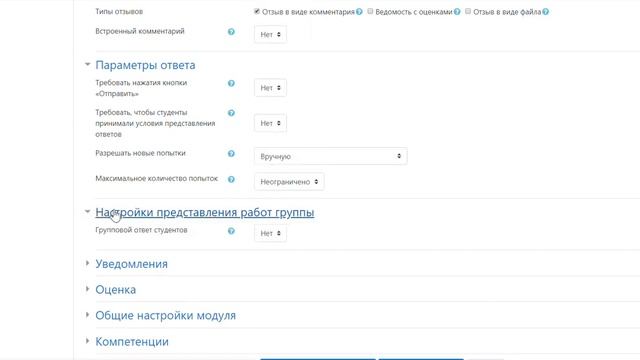Image resolution: width=640 pixels, height=360 pixels.
Task: Click 'Настройки представления работ группы' heading
Action: [x=205, y=213]
